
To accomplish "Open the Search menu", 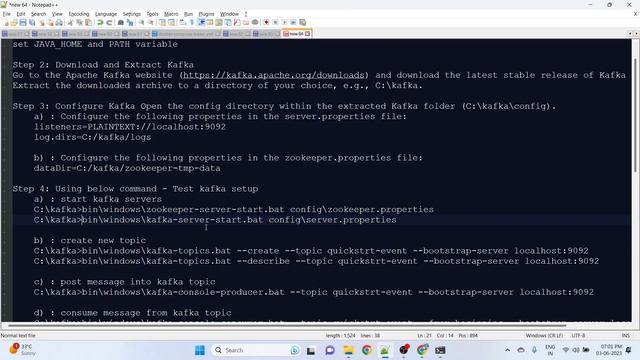I will (x=39, y=14).
